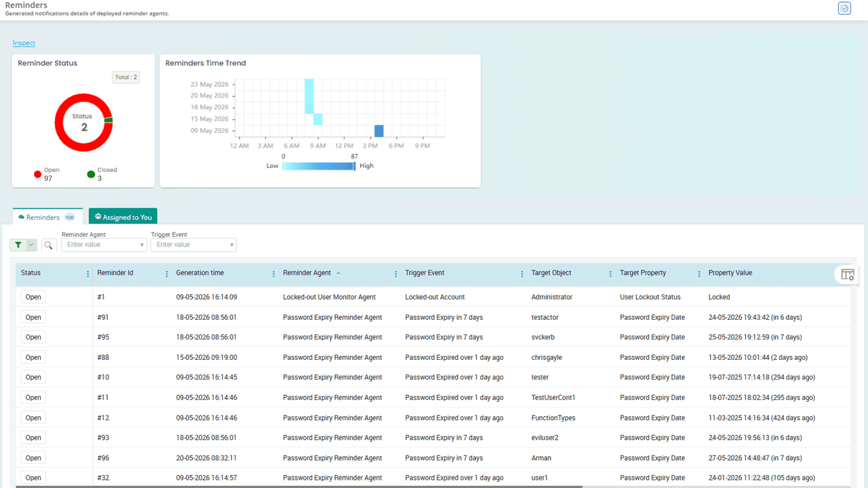
Task: Switch to the Assigned to You tab
Action: (123, 217)
